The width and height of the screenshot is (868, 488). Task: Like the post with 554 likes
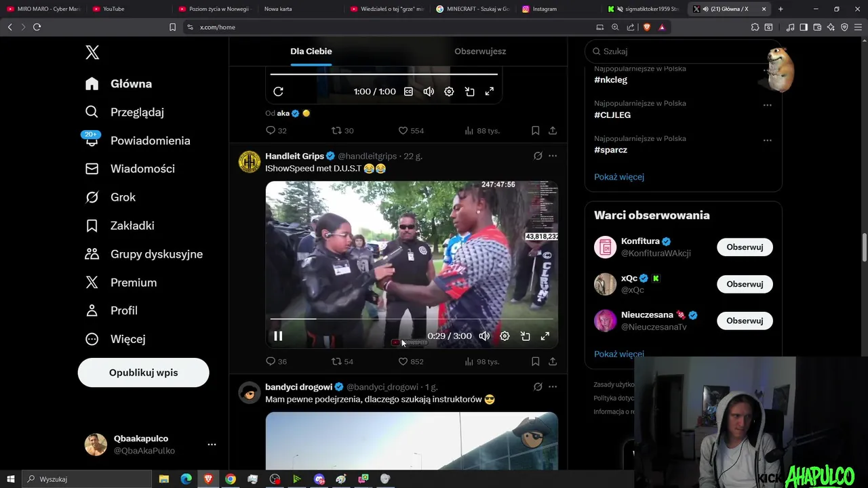410,131
